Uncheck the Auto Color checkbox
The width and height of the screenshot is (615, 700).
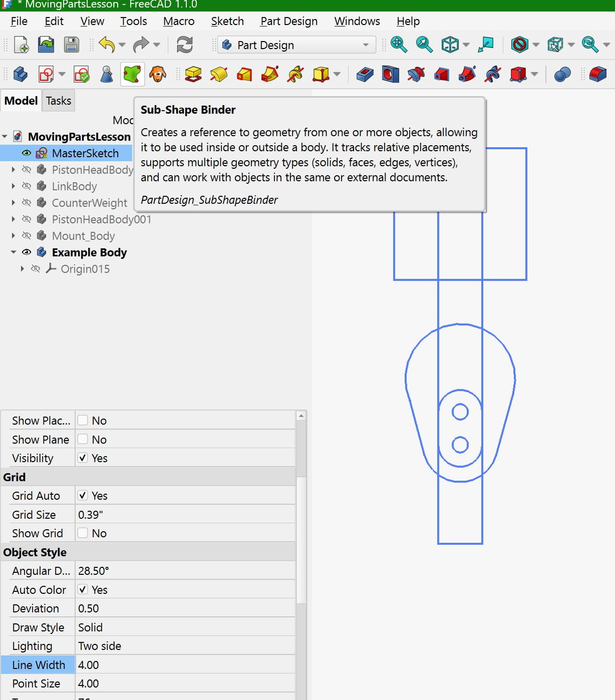(83, 589)
